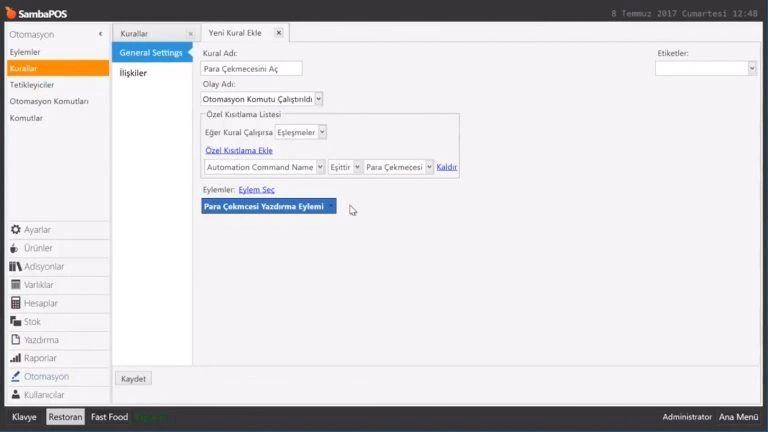Close the Yeni Kural Ekle tab
Image resolution: width=768 pixels, height=432 pixels.
pyautogui.click(x=279, y=33)
